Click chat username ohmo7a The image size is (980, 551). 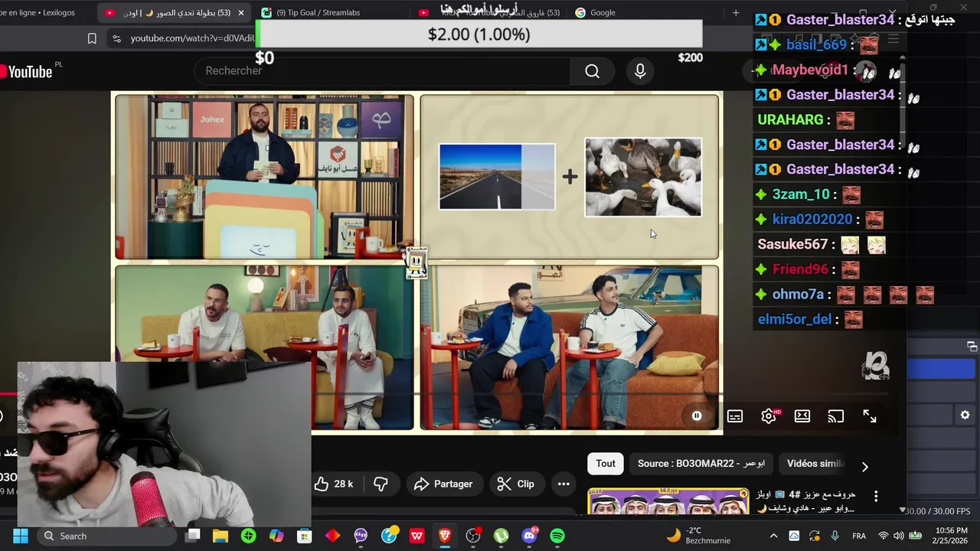798,294
